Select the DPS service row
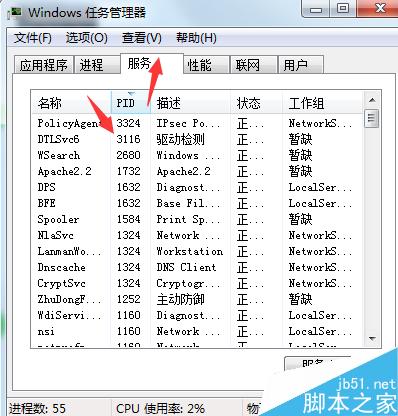The image size is (398, 416). coord(197,187)
